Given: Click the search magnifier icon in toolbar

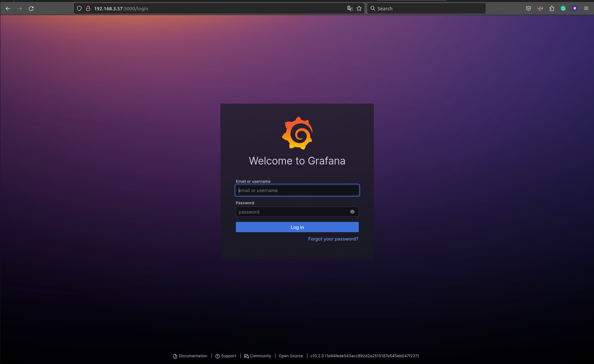Looking at the screenshot, I should pos(373,9).
